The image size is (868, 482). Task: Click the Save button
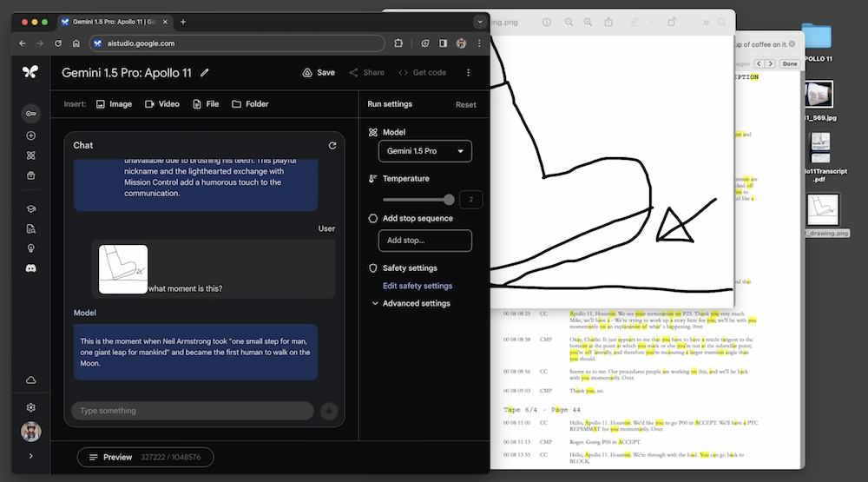(318, 73)
